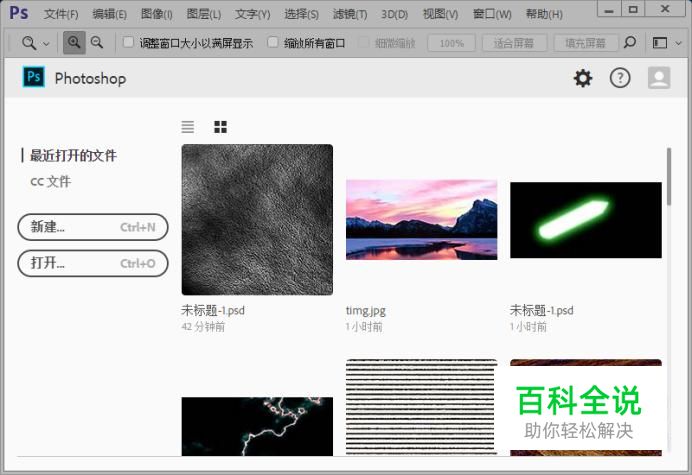Click the 42 分钟前 timestamp text

[203, 327]
